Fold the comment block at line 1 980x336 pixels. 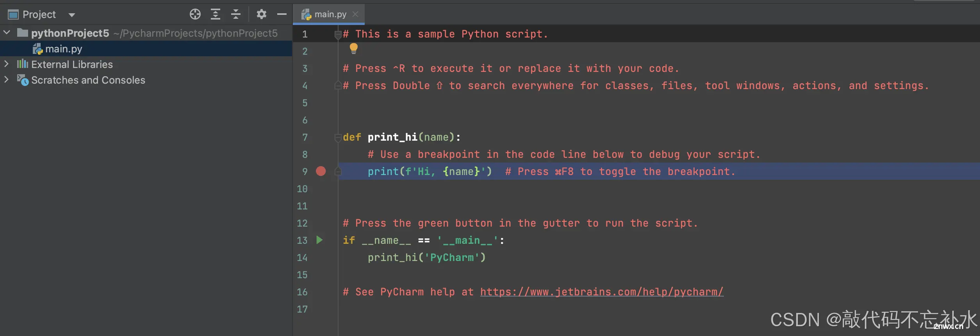[338, 35]
